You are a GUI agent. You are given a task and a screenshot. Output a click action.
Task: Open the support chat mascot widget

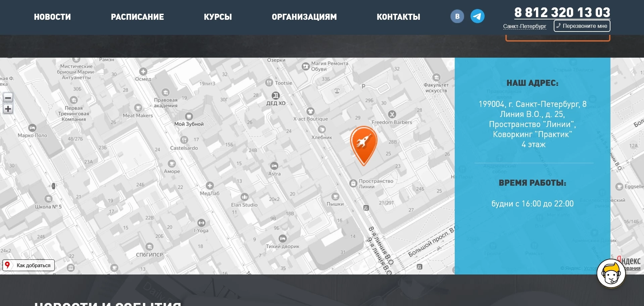coord(611,273)
